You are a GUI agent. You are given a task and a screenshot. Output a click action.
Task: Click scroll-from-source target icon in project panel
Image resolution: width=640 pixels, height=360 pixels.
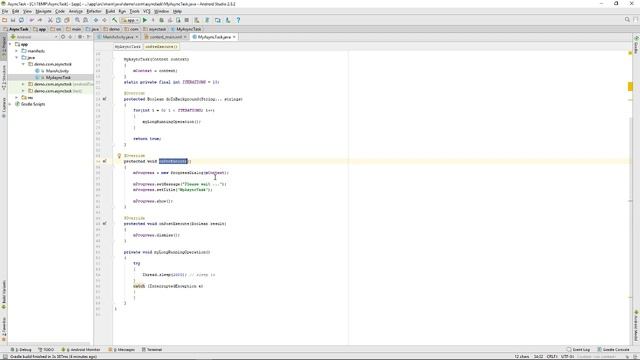coord(63,37)
